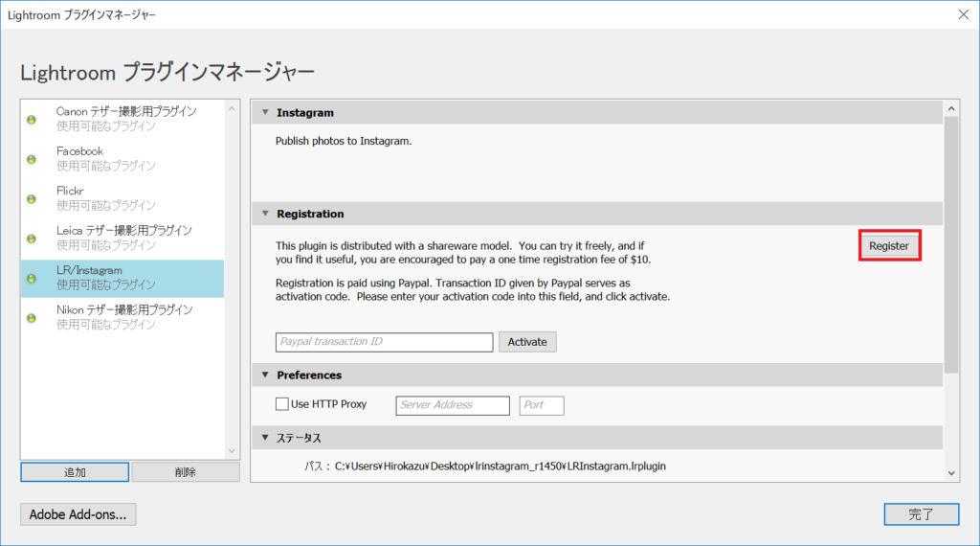Select the Canon テザー撮影用プラグイン entry
Screen dimensions: 980x546
click(122, 119)
